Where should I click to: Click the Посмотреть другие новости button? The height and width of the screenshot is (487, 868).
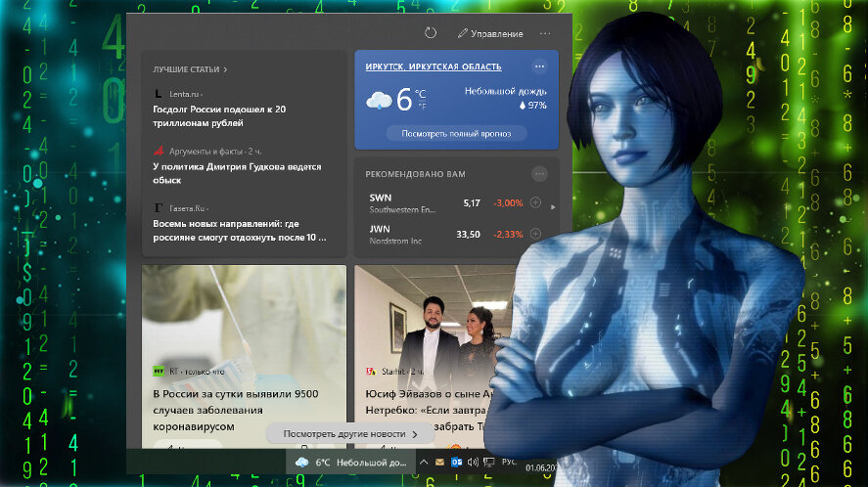coord(350,434)
